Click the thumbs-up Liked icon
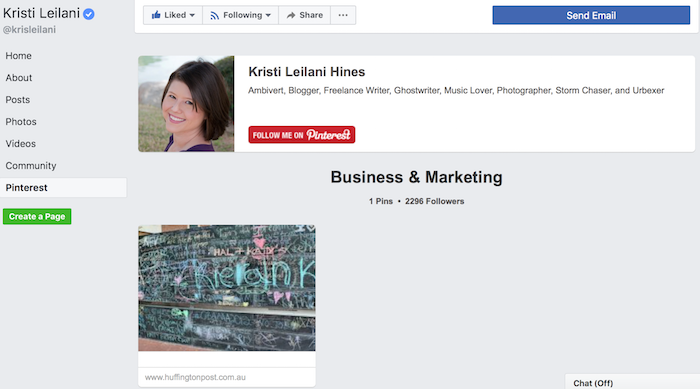Image resolution: width=700 pixels, height=389 pixels. point(156,15)
